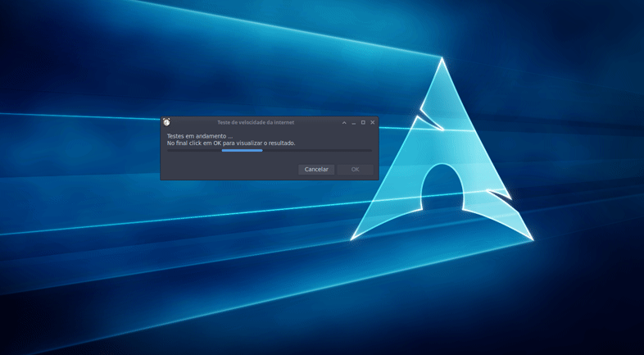The image size is (644, 355).
Task: Click the up-arrow keep-above icon in the title bar
Action: tap(344, 122)
